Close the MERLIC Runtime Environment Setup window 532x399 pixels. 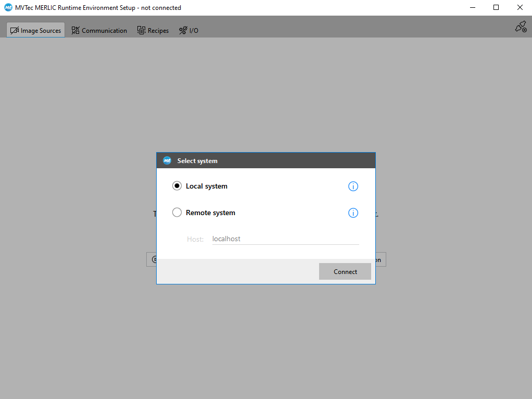520,8
